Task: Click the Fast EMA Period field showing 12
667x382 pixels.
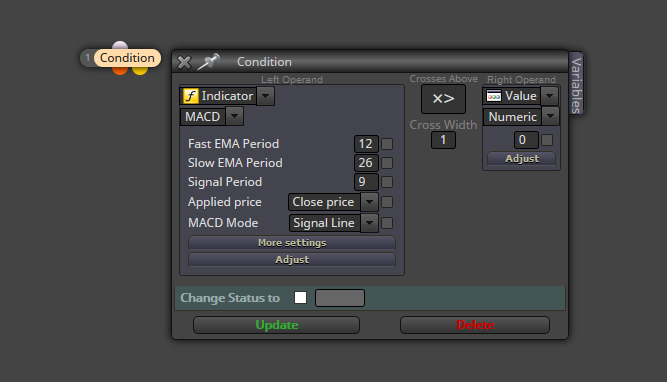Action: click(x=366, y=144)
